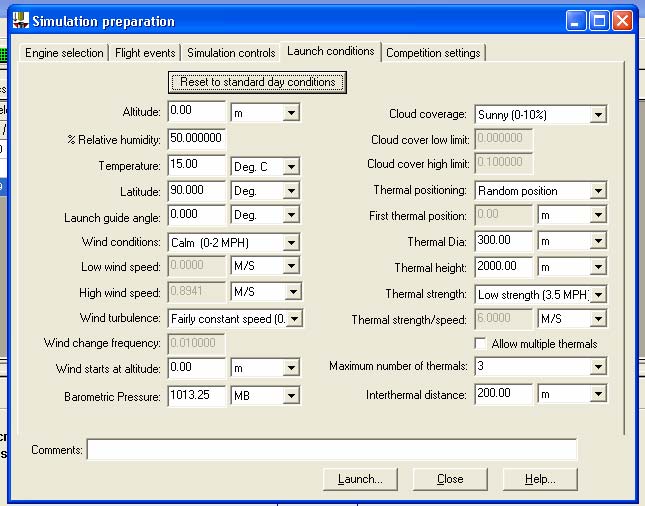The width and height of the screenshot is (645, 506).
Task: Click the Help... button
Action: pos(540,479)
